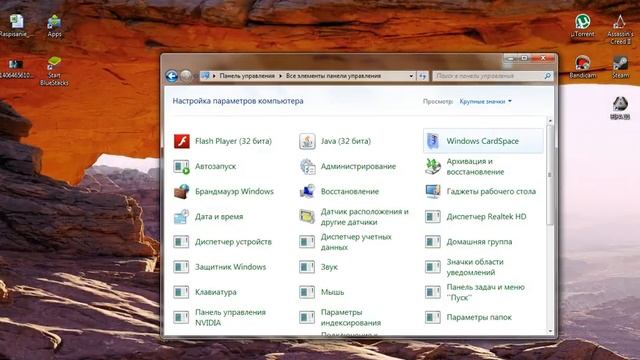
Task: Open the Гаджеты рабочего стола icon
Action: coord(433,191)
